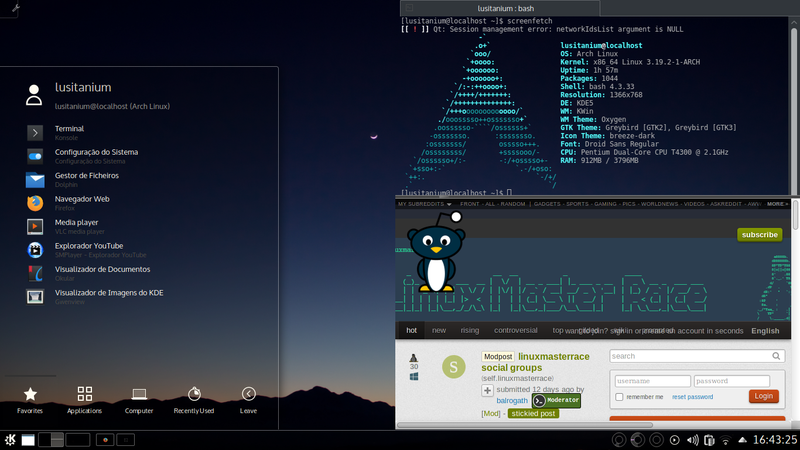Switch to Recently Used tab
This screenshot has height=450, width=800.
pyautogui.click(x=194, y=399)
